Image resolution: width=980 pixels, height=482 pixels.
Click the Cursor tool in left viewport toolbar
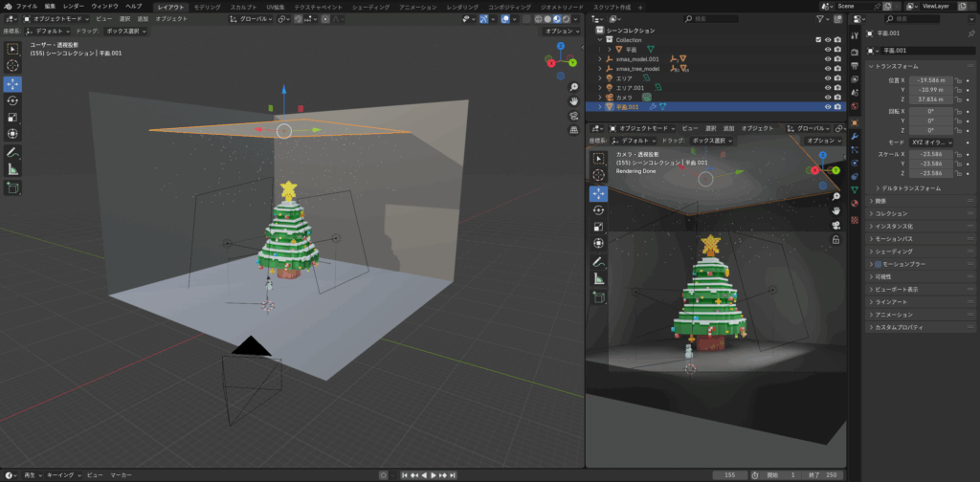12,65
